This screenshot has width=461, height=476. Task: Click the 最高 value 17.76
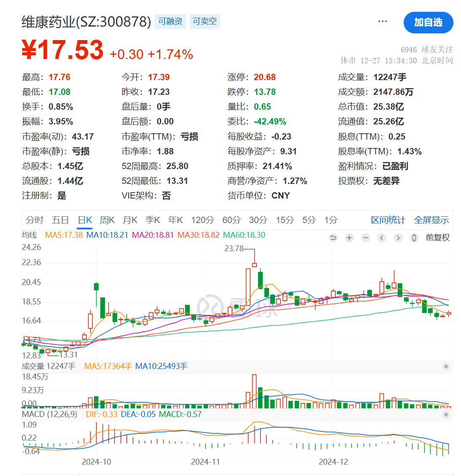59,77
